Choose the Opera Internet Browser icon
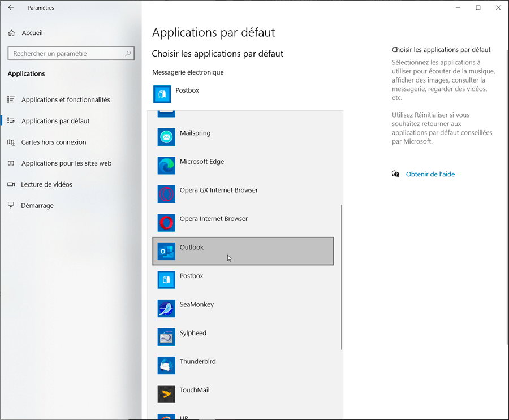 click(166, 223)
